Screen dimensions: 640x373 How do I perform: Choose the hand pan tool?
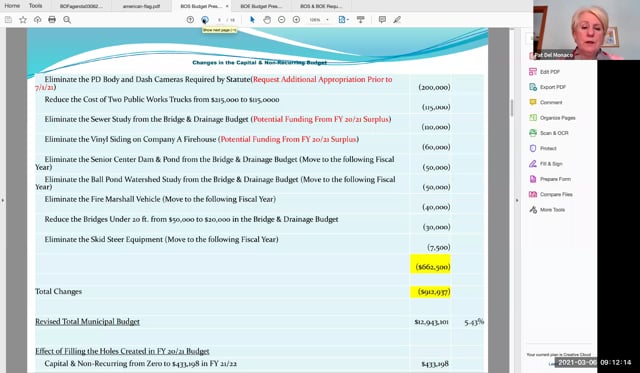click(x=267, y=20)
